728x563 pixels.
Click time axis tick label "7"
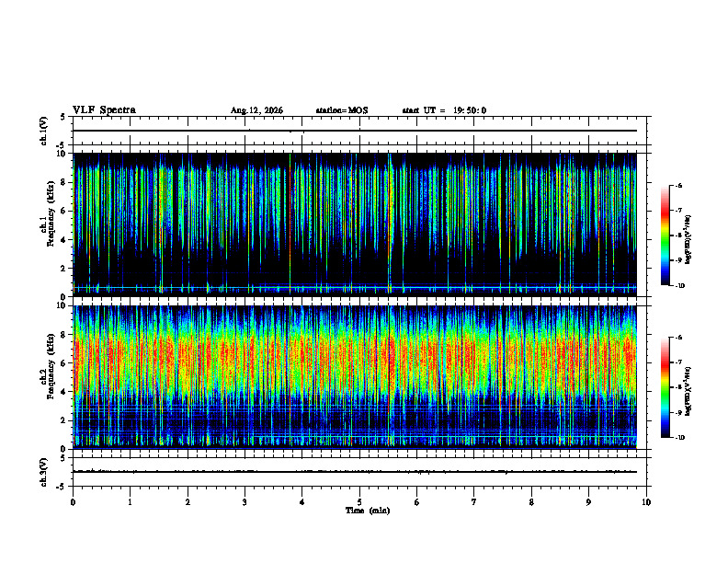tap(474, 501)
